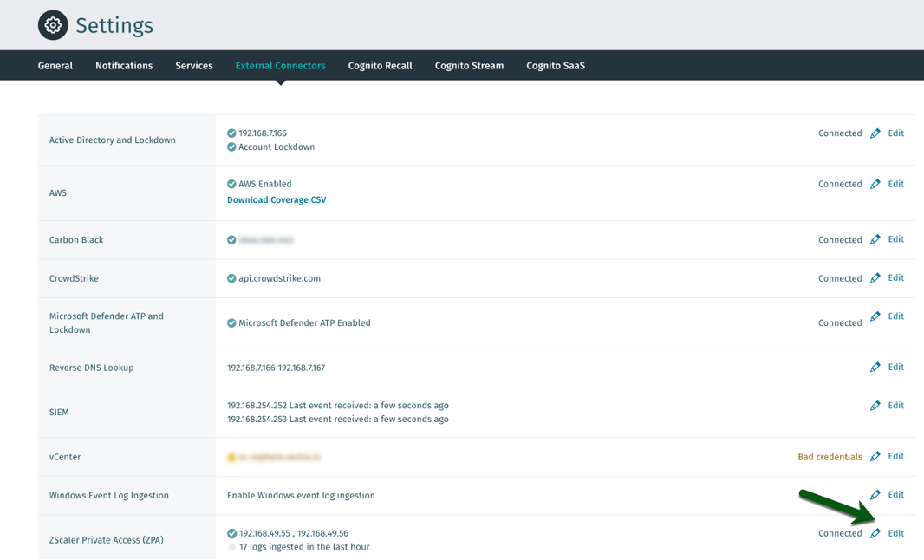Download the AWS Coverage CSV
The image size is (924, 560).
[x=277, y=199]
